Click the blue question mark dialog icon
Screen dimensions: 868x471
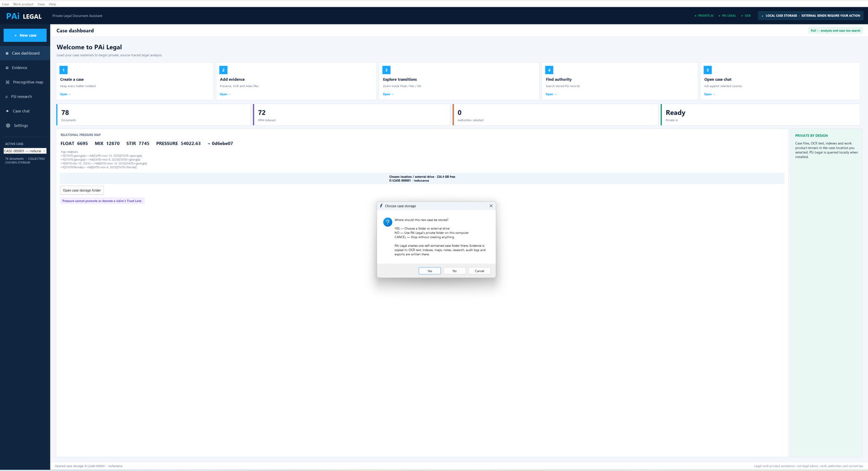coord(387,222)
